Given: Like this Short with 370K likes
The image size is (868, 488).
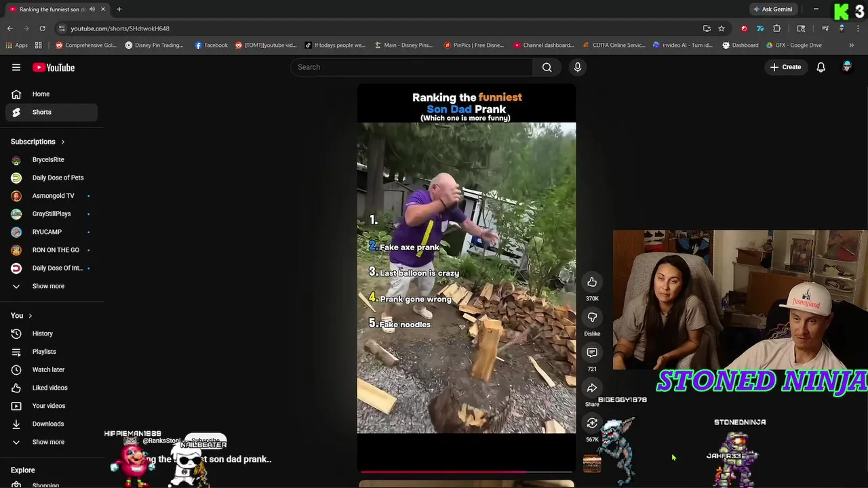Looking at the screenshot, I should click(x=592, y=282).
